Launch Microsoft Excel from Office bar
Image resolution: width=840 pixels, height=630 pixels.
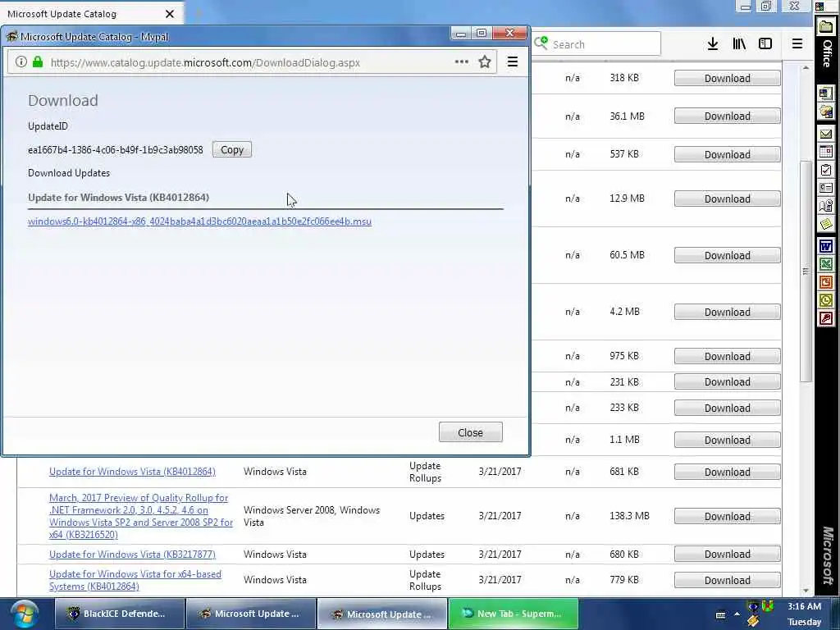pyautogui.click(x=825, y=265)
